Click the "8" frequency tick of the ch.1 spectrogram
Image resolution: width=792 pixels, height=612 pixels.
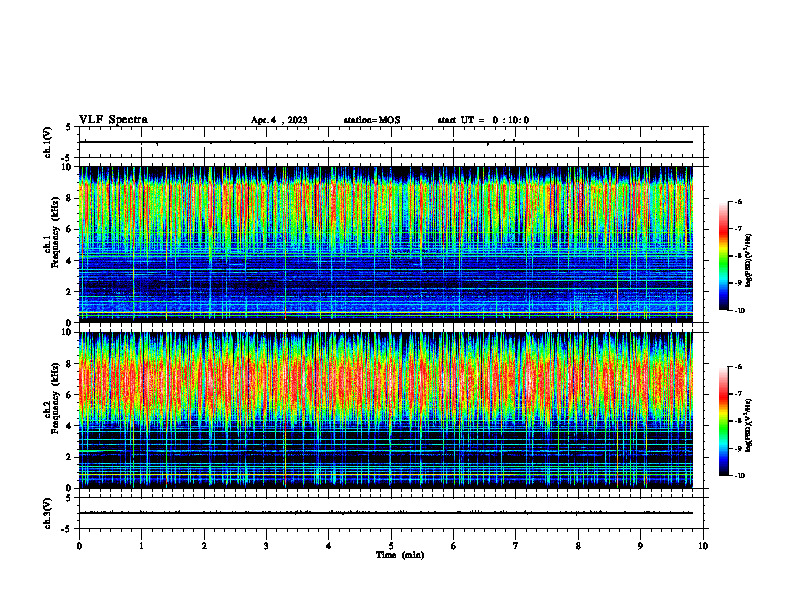[x=70, y=198]
